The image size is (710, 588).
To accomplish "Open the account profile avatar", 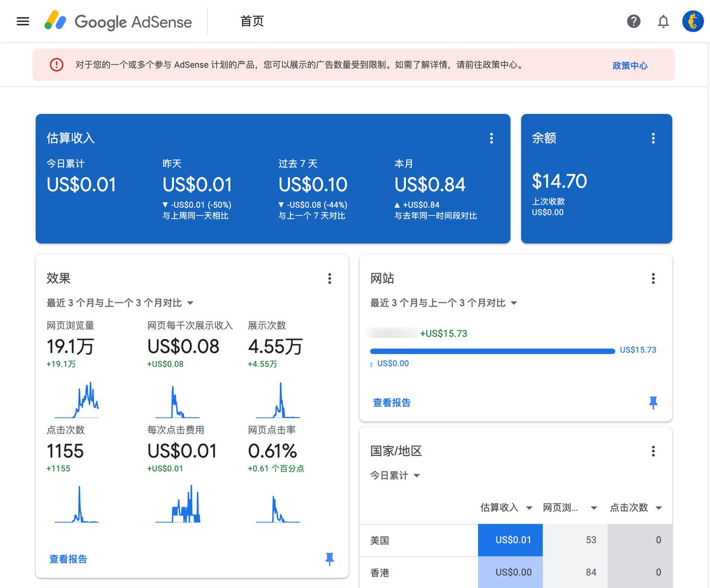I will 693,21.
